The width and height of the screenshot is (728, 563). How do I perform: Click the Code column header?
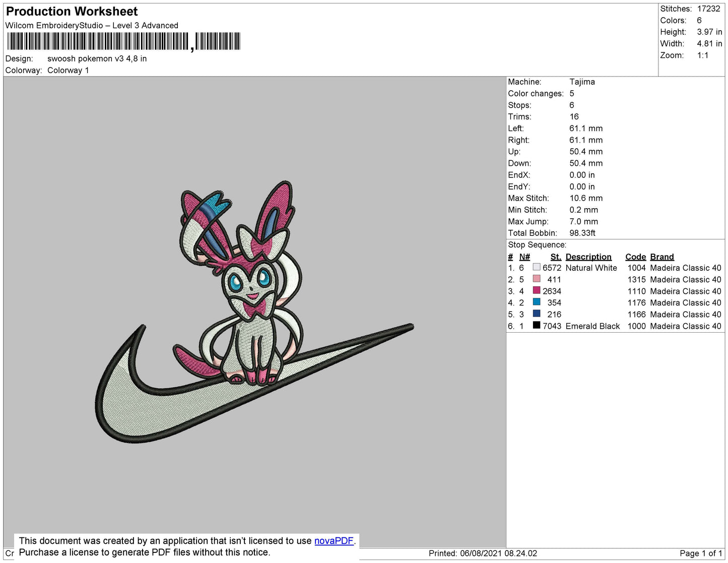click(635, 257)
